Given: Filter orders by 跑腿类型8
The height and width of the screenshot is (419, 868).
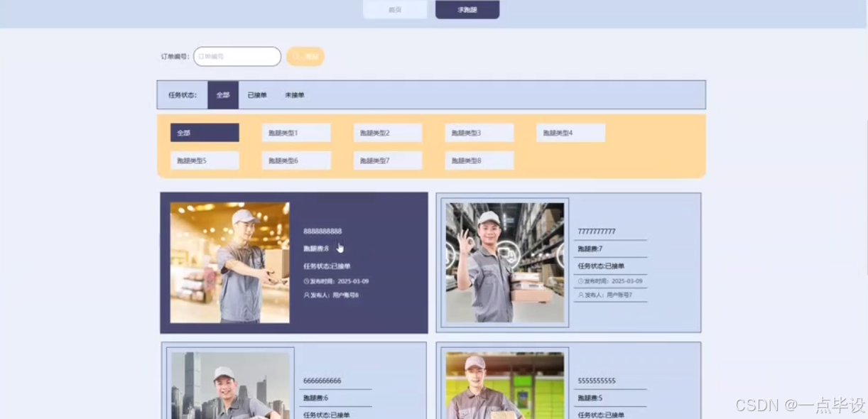Looking at the screenshot, I should [x=479, y=160].
